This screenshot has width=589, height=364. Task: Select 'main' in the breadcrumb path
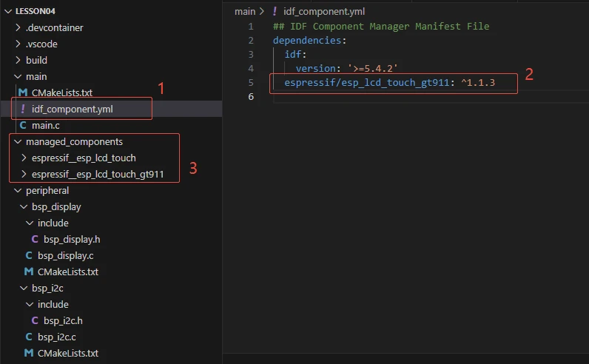(x=244, y=12)
